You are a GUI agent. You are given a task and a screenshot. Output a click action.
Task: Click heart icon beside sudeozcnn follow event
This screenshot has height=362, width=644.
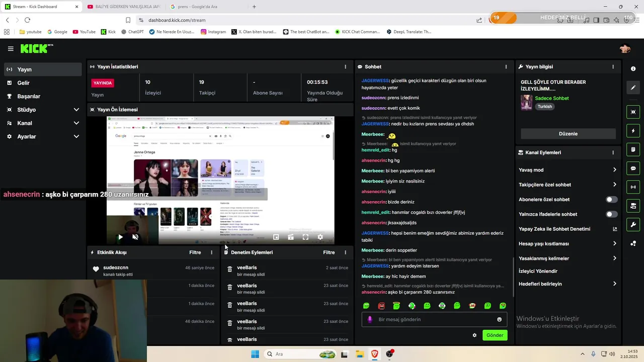[x=96, y=269]
